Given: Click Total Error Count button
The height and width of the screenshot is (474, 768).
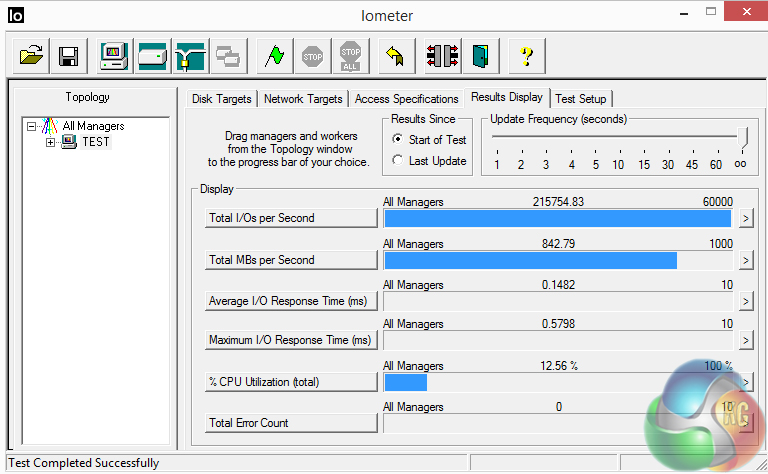Looking at the screenshot, I should point(291,423).
